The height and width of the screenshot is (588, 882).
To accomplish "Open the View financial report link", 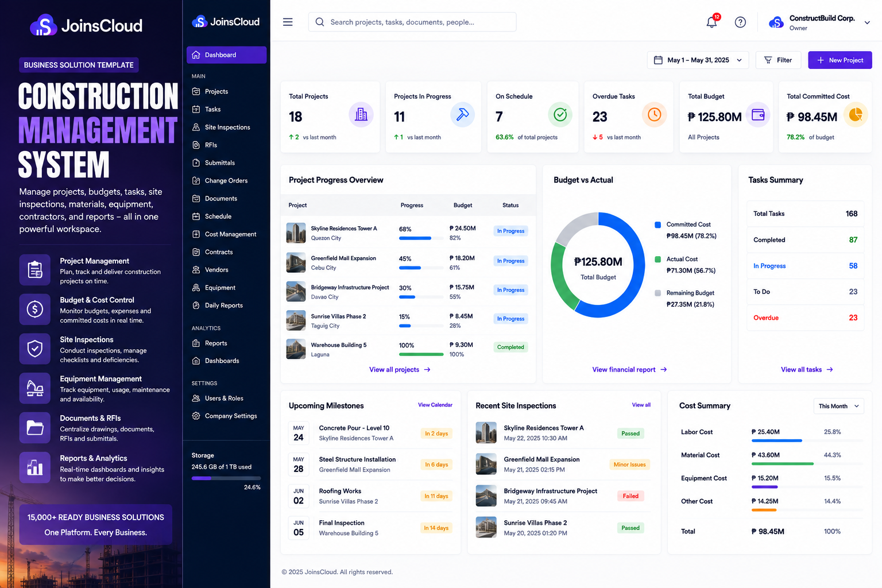I will click(629, 370).
